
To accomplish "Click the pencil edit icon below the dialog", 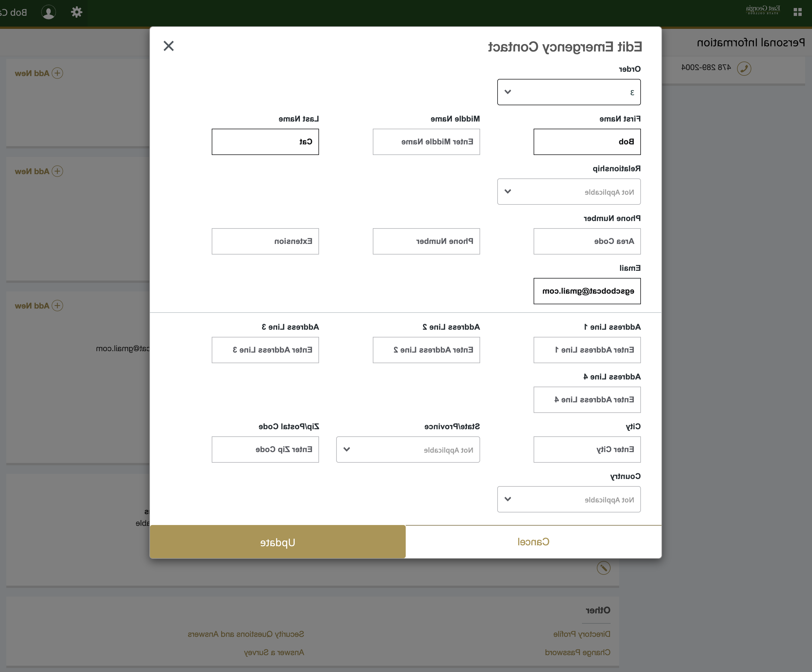I will [603, 568].
